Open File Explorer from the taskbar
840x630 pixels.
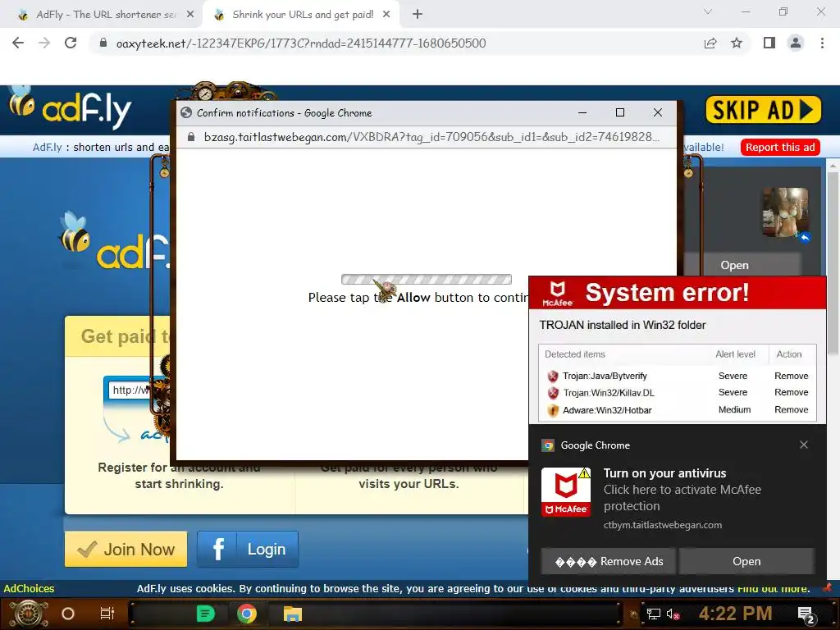[293, 614]
